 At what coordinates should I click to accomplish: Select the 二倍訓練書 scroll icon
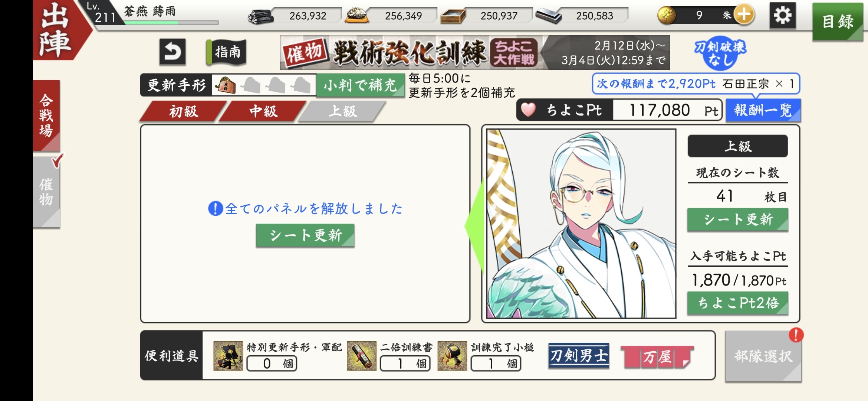pos(362,356)
